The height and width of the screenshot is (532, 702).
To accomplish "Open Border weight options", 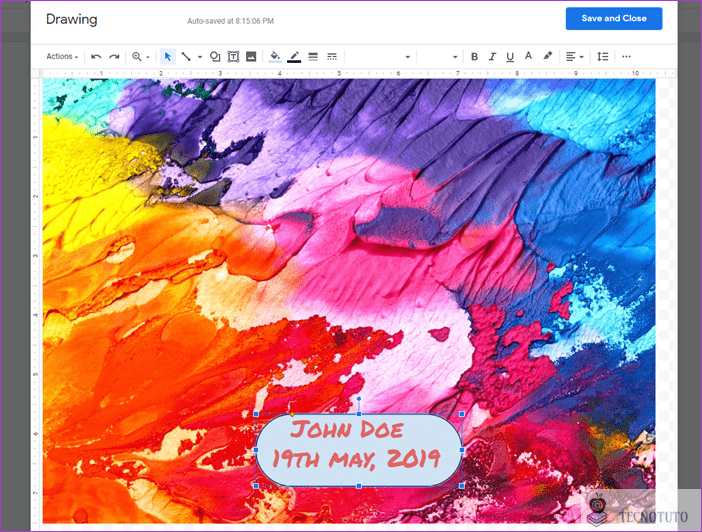I will [313, 56].
